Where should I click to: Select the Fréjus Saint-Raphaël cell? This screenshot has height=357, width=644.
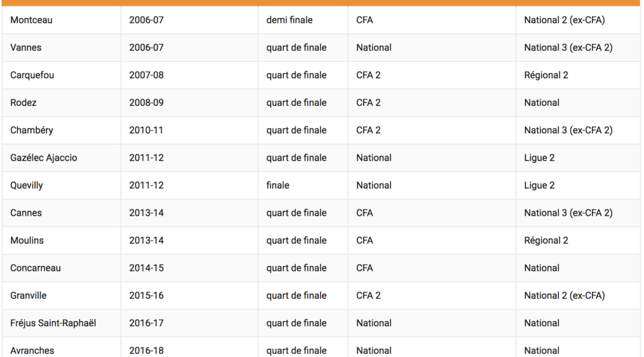pyautogui.click(x=53, y=324)
